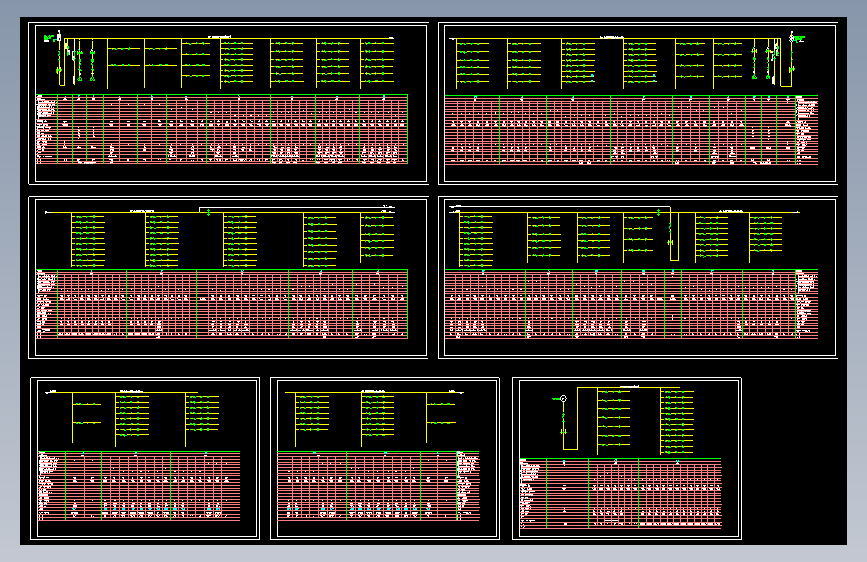The width and height of the screenshot is (867, 562).
Task: Click the red parameter table in bottom-right sheet
Action: [621, 493]
